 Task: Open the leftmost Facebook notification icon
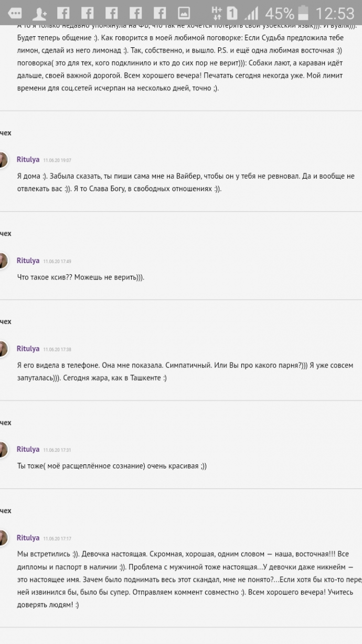coord(63,13)
